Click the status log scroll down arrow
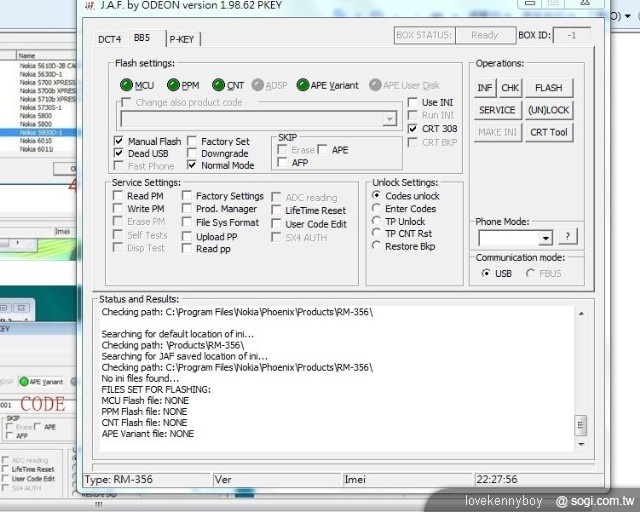Viewport: 640px width, 512px height. coord(581,444)
